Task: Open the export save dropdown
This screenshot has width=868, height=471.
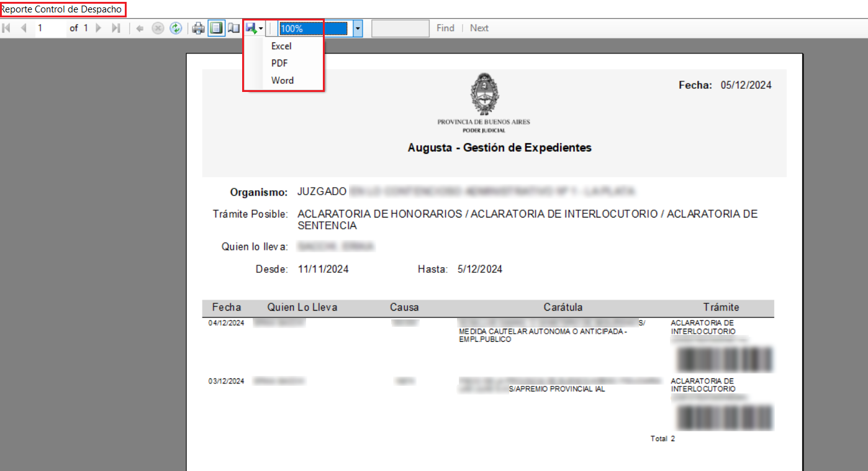Action: pos(255,28)
